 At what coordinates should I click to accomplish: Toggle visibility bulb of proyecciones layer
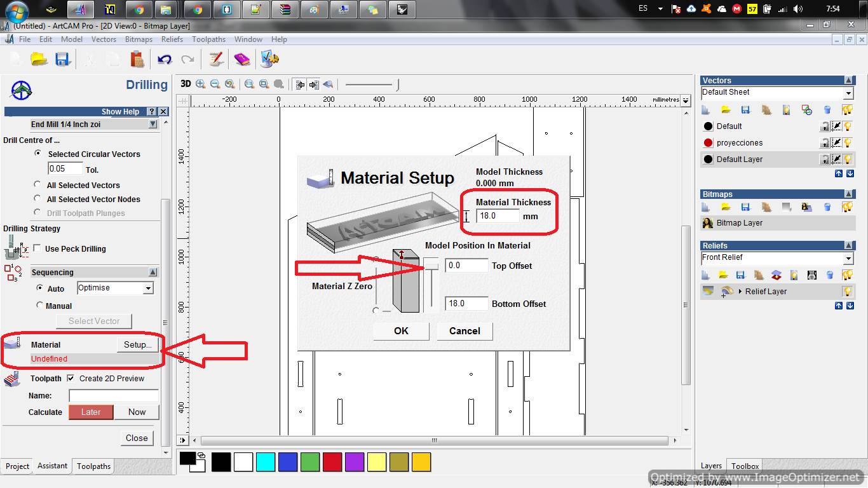pyautogui.click(x=847, y=143)
